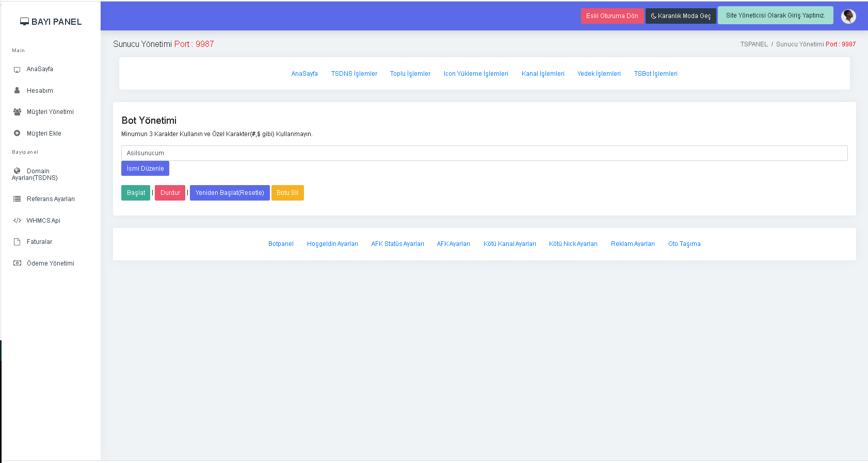This screenshot has height=463, width=868.
Task: Delete the bot with Botu Sil
Action: (287, 193)
